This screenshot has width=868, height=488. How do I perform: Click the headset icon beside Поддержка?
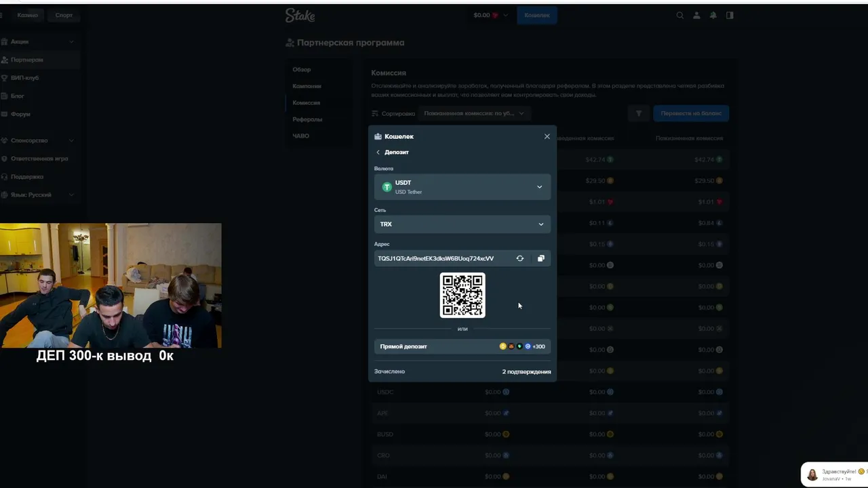(x=4, y=177)
